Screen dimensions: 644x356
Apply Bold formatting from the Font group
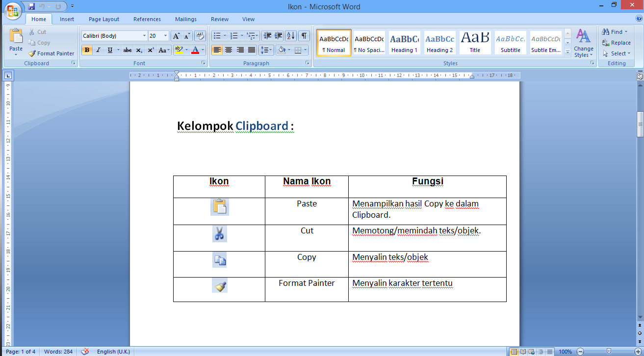tap(86, 50)
